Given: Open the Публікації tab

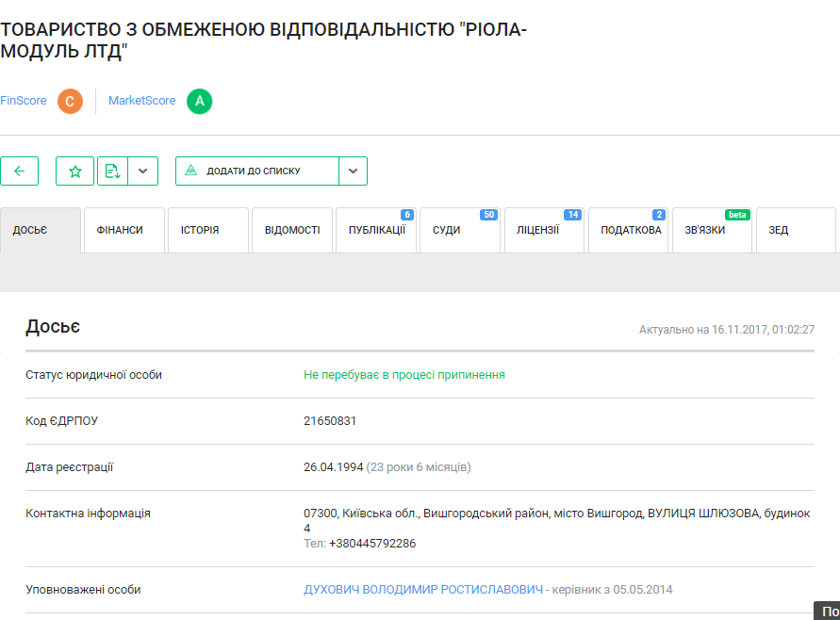Looking at the screenshot, I should (x=376, y=230).
